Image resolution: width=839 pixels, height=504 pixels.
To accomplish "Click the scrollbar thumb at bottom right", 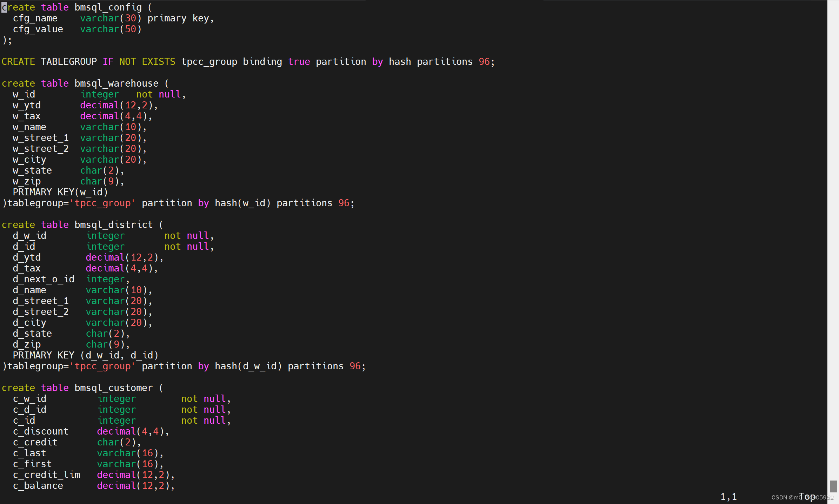I will coord(833,486).
